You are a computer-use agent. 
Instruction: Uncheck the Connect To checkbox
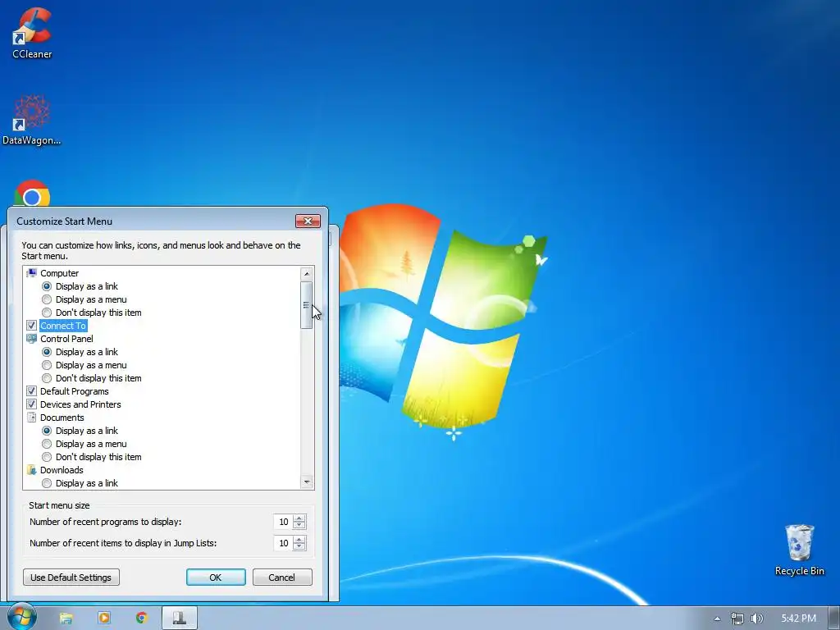point(32,326)
